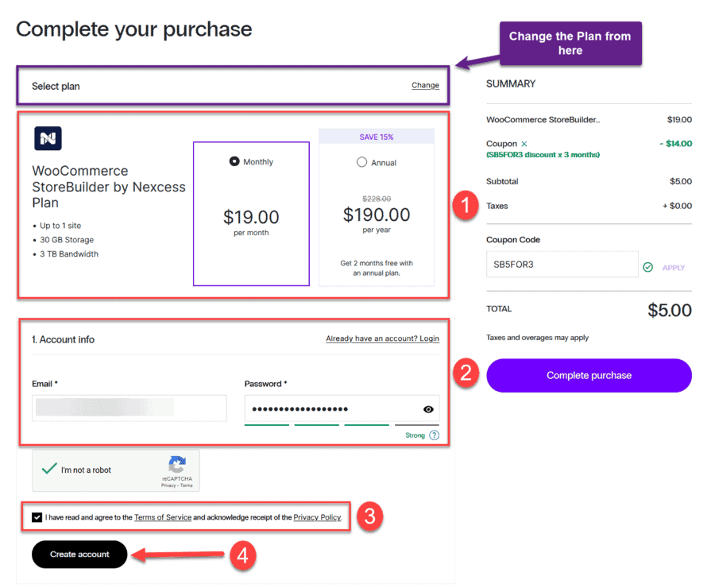This screenshot has width=715, height=588.
Task: Click the Coupon Code input field
Action: click(x=562, y=264)
